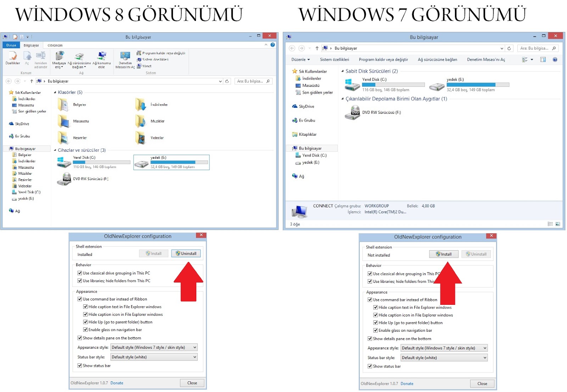Click Denetim Masası'nı Aç in command bar

(486, 60)
